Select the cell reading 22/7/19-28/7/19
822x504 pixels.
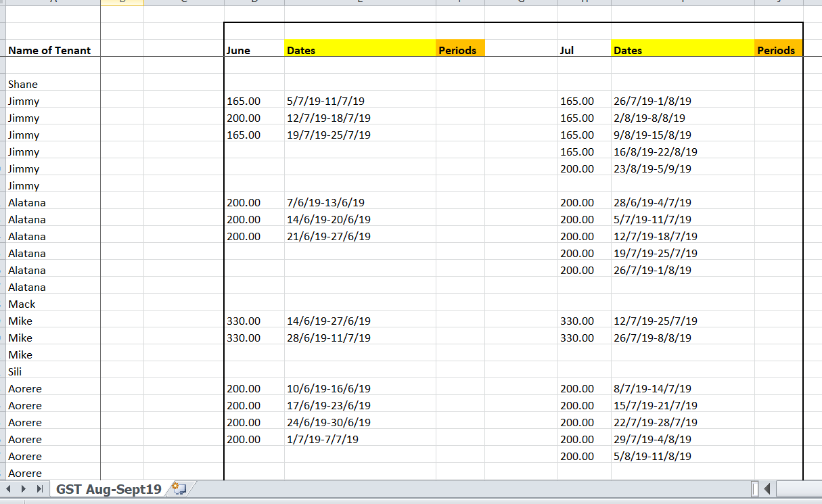683,420
